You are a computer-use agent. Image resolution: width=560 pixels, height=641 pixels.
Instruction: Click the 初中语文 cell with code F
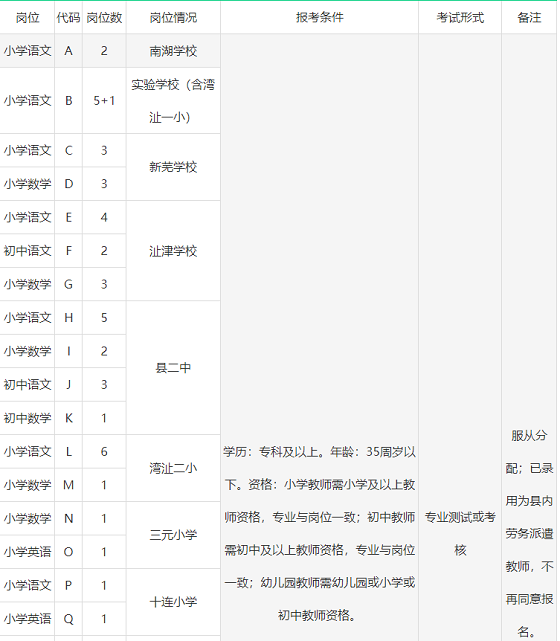[x=27, y=251]
